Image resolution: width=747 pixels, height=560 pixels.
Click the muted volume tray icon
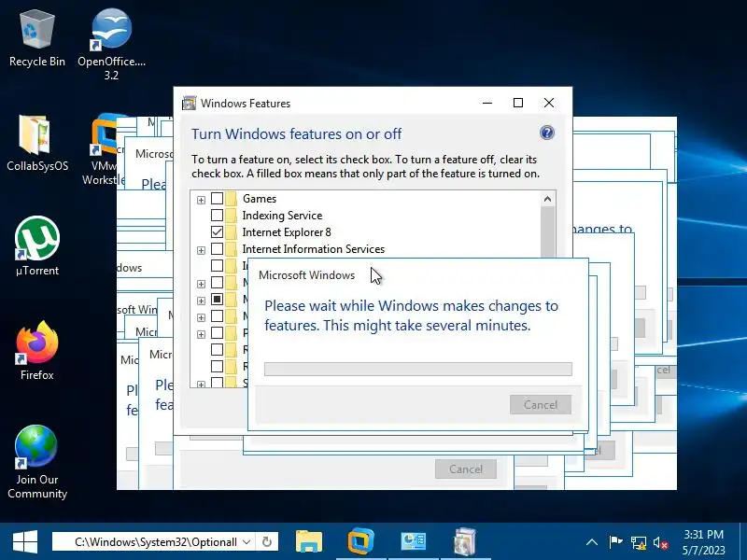coord(661,542)
